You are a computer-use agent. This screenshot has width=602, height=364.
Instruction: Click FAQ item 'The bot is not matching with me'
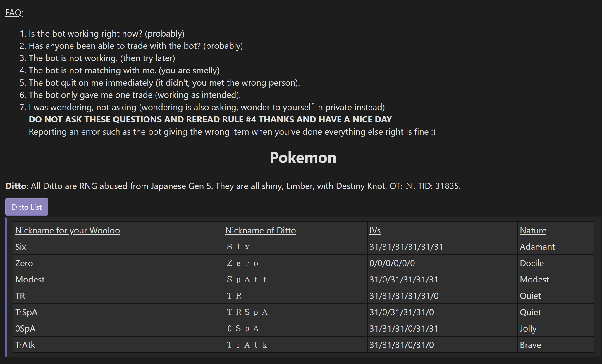[x=124, y=70]
